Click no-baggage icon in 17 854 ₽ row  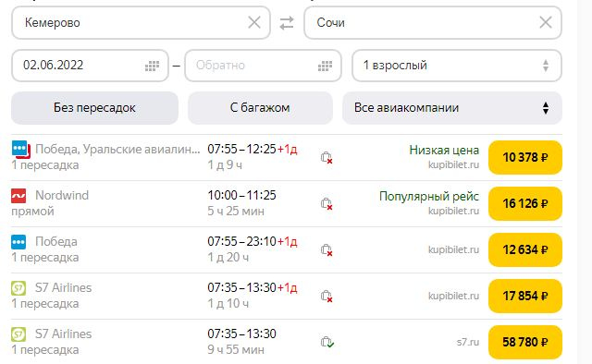[x=327, y=297]
